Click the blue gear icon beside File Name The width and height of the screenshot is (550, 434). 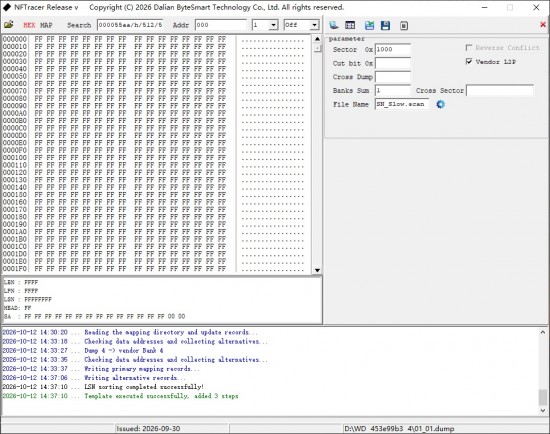click(441, 104)
